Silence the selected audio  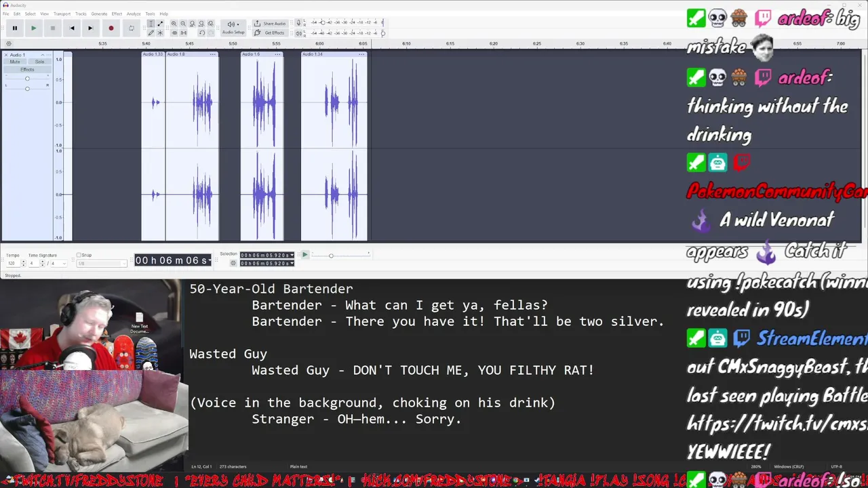point(183,33)
